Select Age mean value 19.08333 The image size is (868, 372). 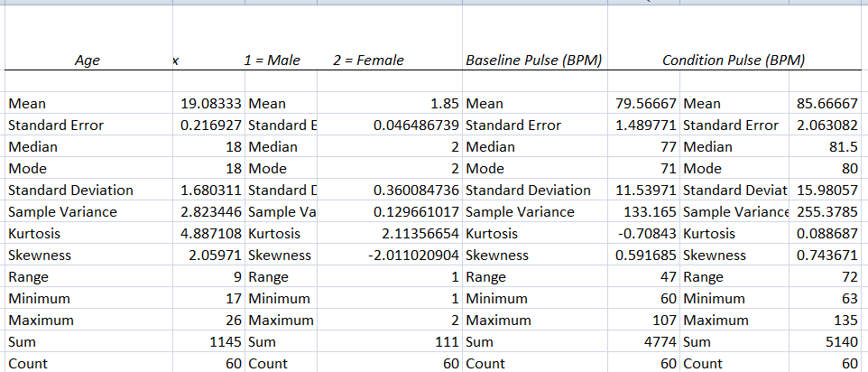click(211, 104)
